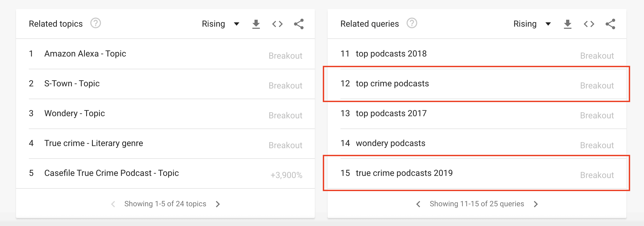The width and height of the screenshot is (644, 226).
Task: Open Amazon Alexa topic row
Action: (x=165, y=54)
